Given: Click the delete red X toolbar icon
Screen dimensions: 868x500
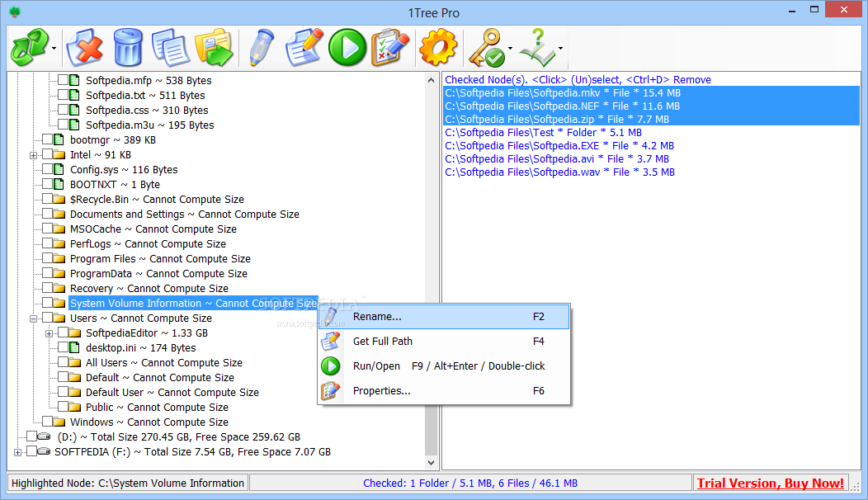Looking at the screenshot, I should click(x=84, y=48).
